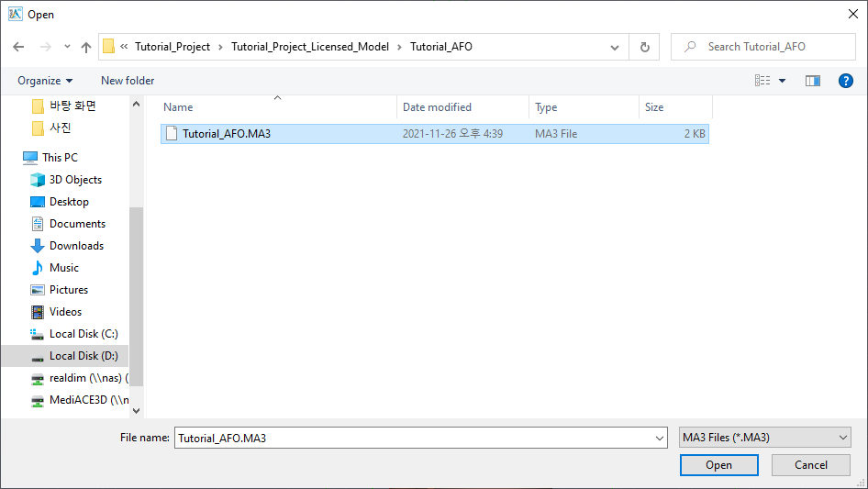The width and height of the screenshot is (868, 489).
Task: Click the Search Tutorial_AFO field
Action: pos(763,47)
